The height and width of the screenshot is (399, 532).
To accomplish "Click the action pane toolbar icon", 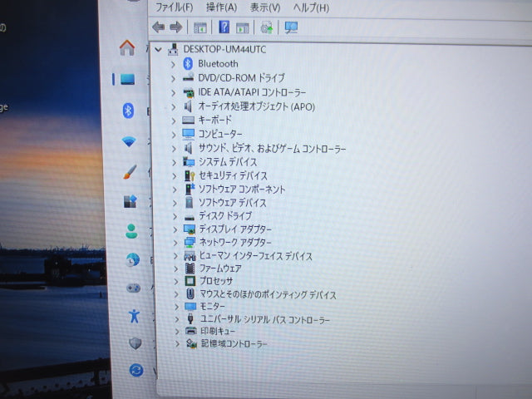I will (x=242, y=27).
